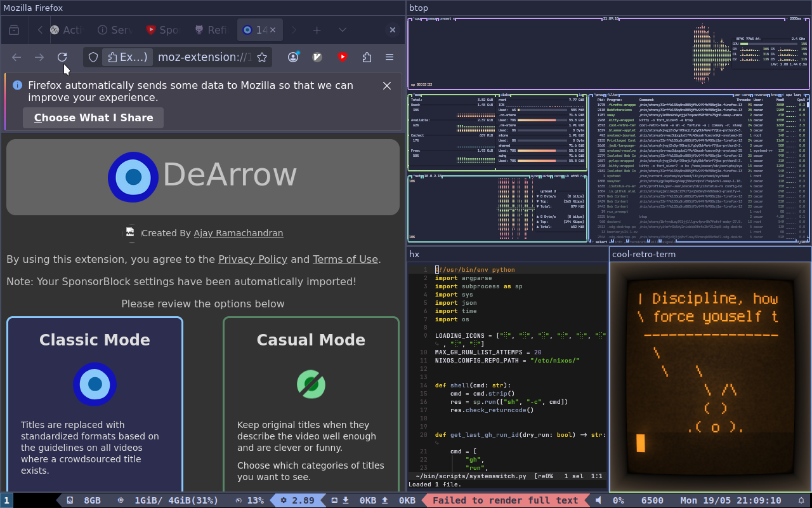Click the notification bell in status bar
This screenshot has height=508, width=812.
click(801, 500)
